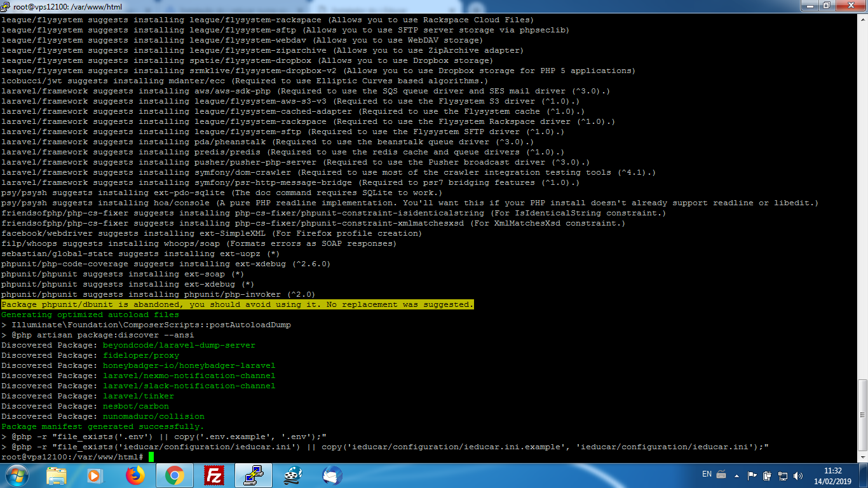This screenshot has width=868, height=488.
Task: Show hidden tray icons arrow
Action: (x=737, y=475)
